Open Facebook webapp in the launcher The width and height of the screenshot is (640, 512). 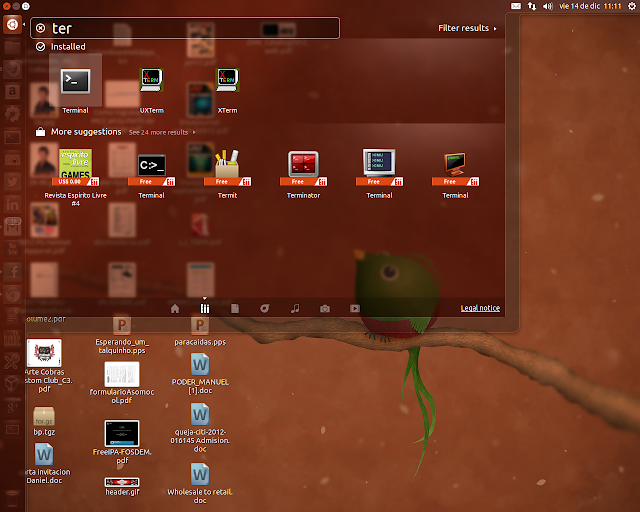12,271
